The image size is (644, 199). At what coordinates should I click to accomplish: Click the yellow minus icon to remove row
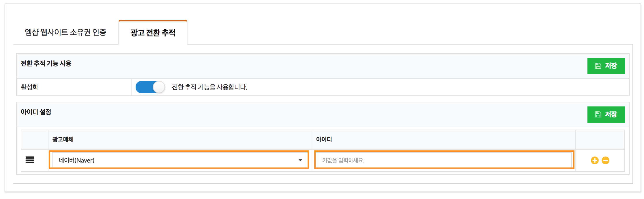point(606,161)
